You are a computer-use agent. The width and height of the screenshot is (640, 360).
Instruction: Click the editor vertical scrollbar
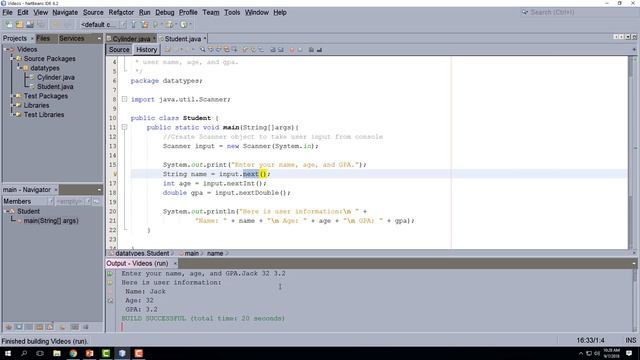(632, 153)
